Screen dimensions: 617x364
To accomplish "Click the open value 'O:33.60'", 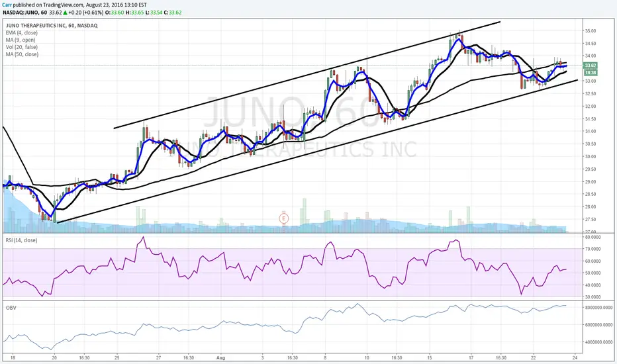I will 115,13.
